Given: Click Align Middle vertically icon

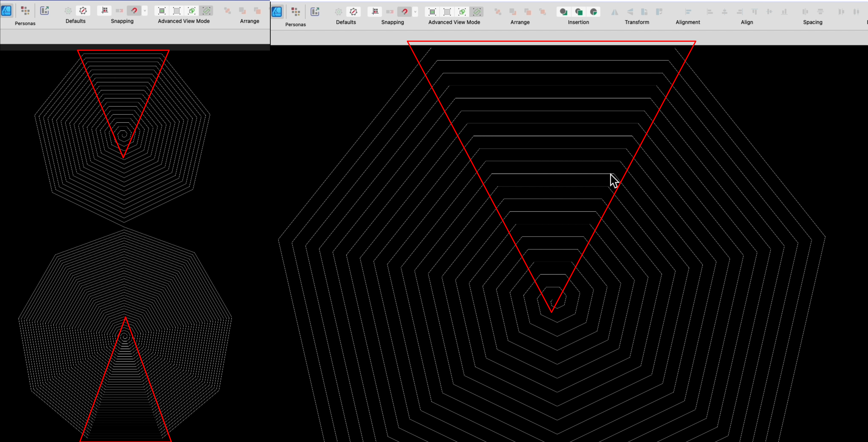Looking at the screenshot, I should coord(769,12).
